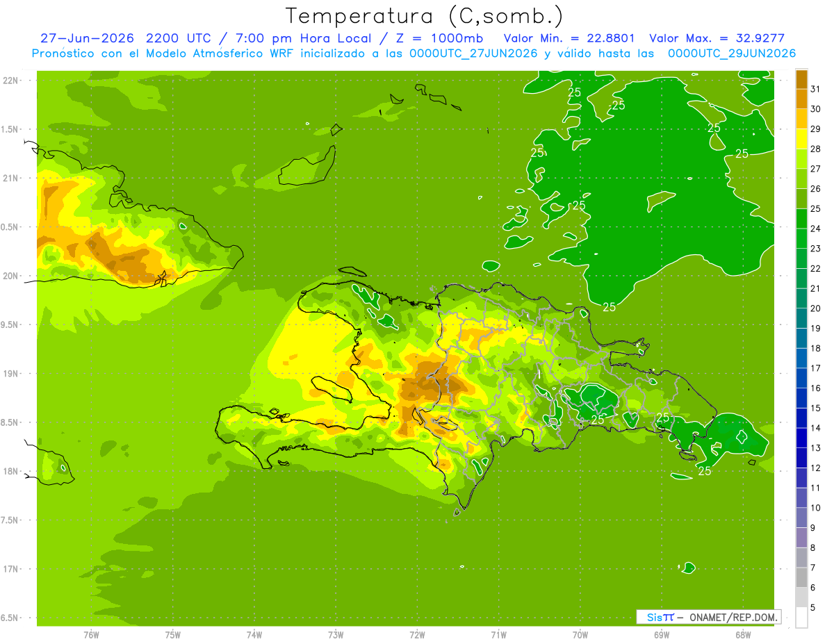The height and width of the screenshot is (644, 834).
Task: Click the color scale label '29'
Action: click(816, 129)
